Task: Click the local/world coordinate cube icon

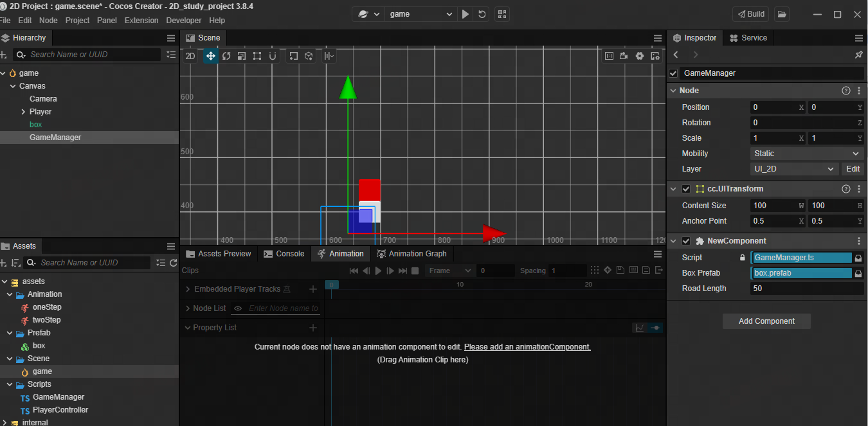Action: click(309, 56)
